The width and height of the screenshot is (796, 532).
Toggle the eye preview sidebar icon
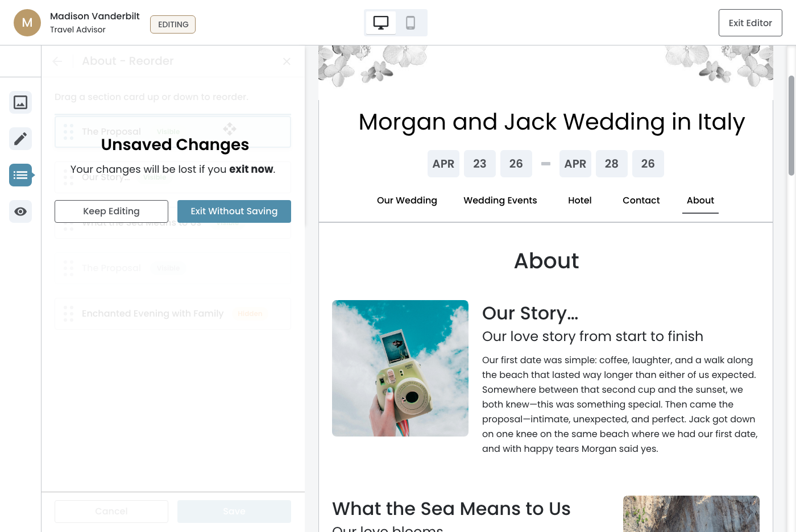(x=20, y=211)
